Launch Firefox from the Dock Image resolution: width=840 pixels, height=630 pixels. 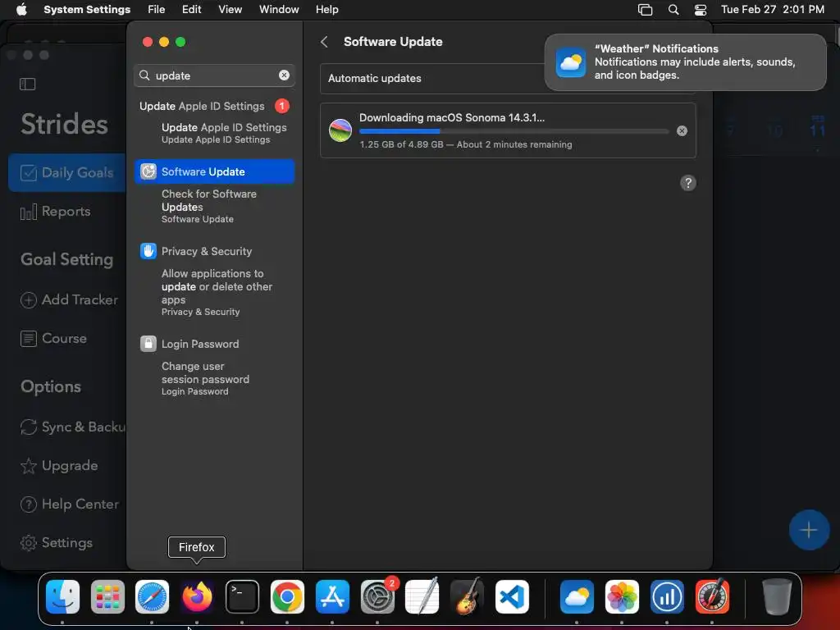197,596
